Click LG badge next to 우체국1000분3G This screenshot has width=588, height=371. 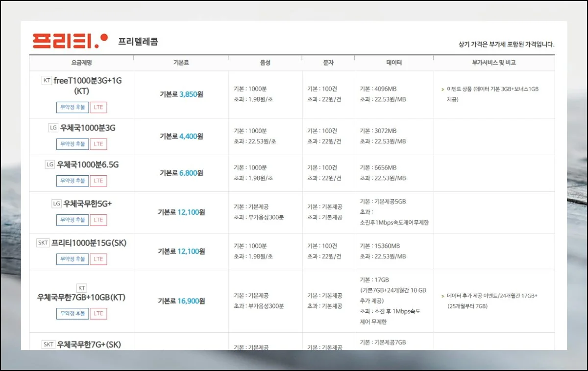point(53,128)
